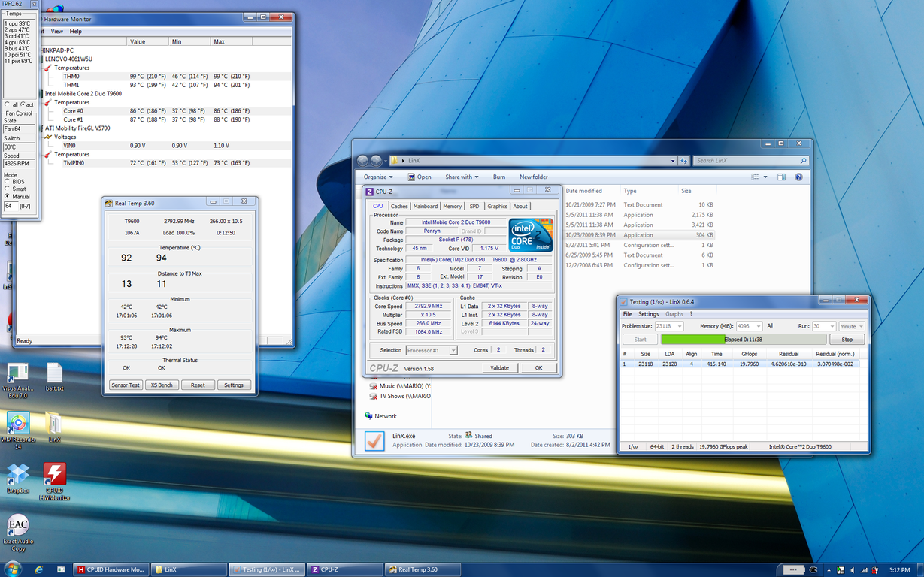Click the quick launch icon beside Internet Explorer
This screenshot has width=924, height=577.
tap(59, 569)
